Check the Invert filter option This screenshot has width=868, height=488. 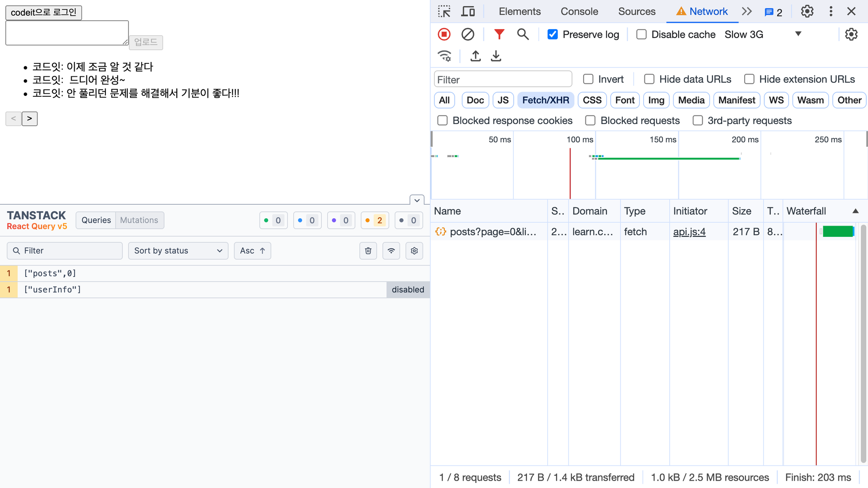[588, 79]
